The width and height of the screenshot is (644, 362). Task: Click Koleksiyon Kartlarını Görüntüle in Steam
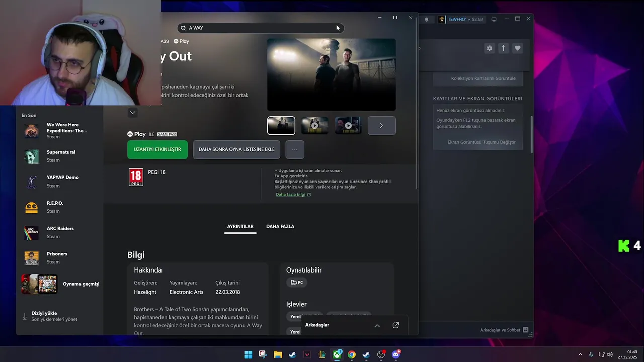(484, 79)
